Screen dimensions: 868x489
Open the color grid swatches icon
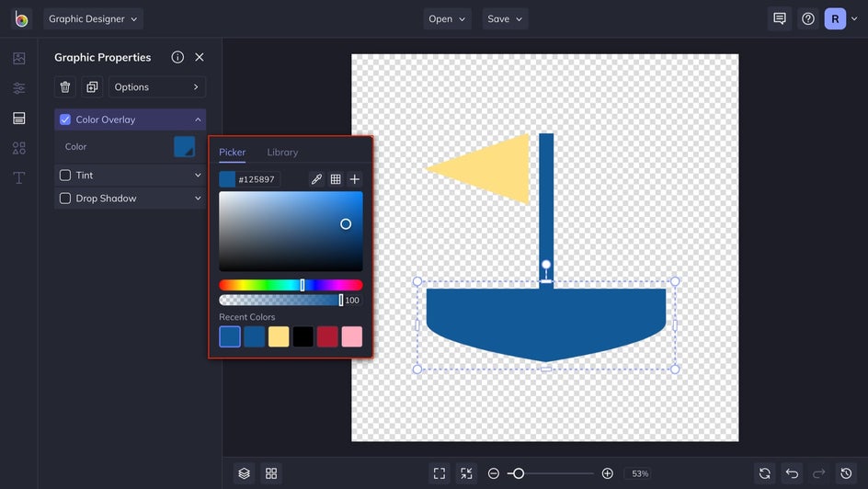tap(336, 179)
